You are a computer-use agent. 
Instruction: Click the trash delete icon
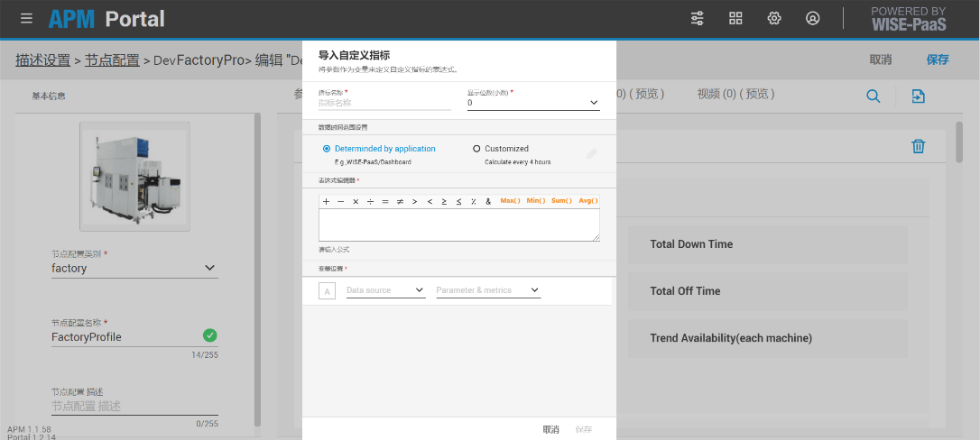tap(918, 146)
